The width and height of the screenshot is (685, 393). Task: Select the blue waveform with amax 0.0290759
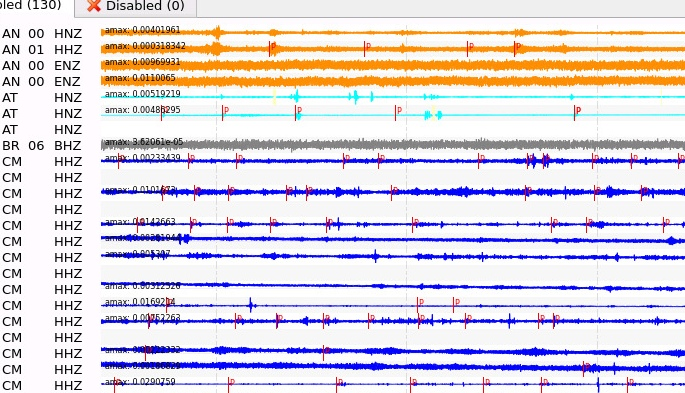(393, 384)
